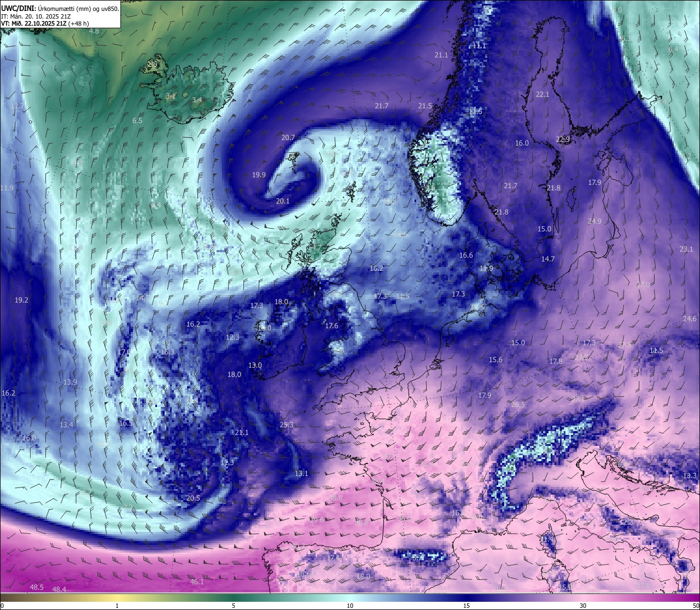This screenshot has width=700, height=610.
Task: Click the '11.1' value over northern Norway
Action: click(x=479, y=46)
